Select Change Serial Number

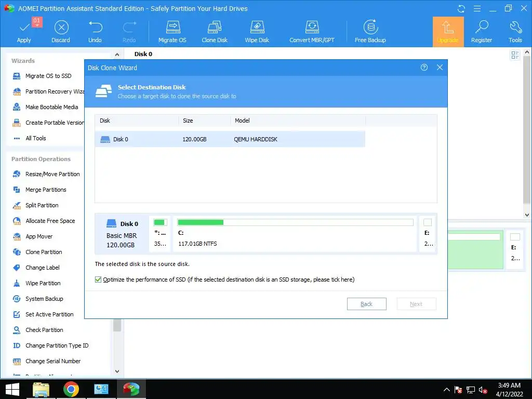point(46,362)
